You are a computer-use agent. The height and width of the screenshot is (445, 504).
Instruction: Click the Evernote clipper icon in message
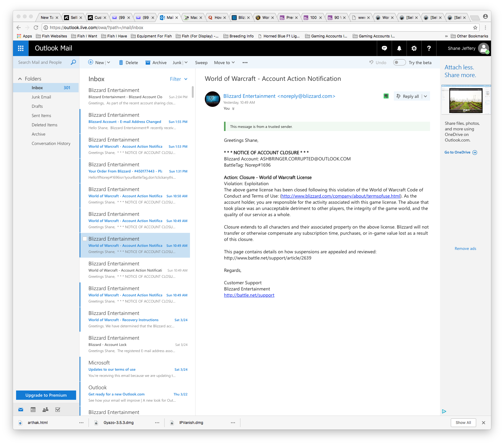click(x=386, y=96)
